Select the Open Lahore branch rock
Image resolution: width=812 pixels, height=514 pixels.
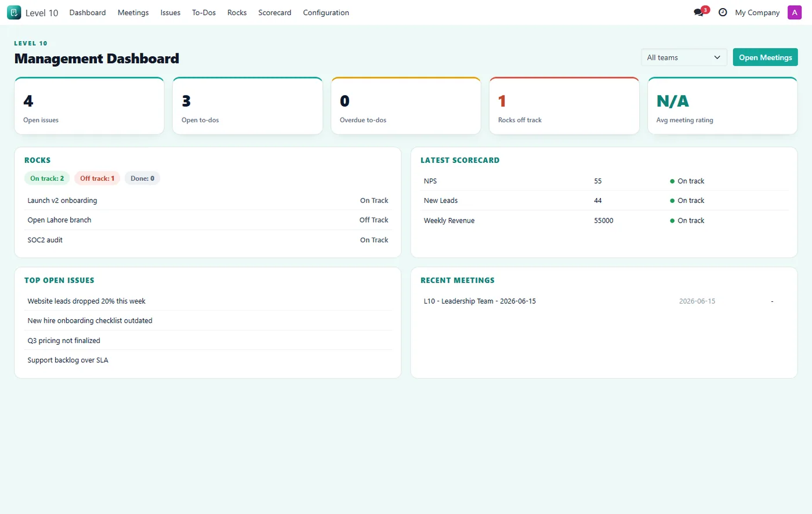pyautogui.click(x=208, y=220)
